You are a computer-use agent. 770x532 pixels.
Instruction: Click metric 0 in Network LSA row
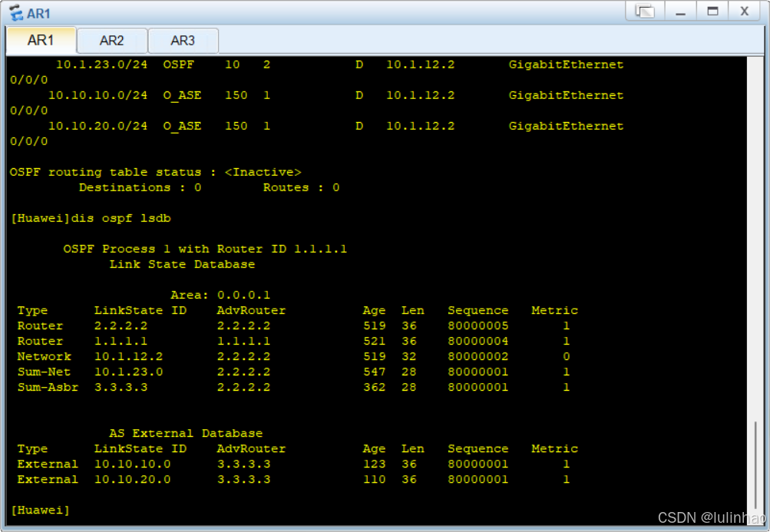click(567, 356)
